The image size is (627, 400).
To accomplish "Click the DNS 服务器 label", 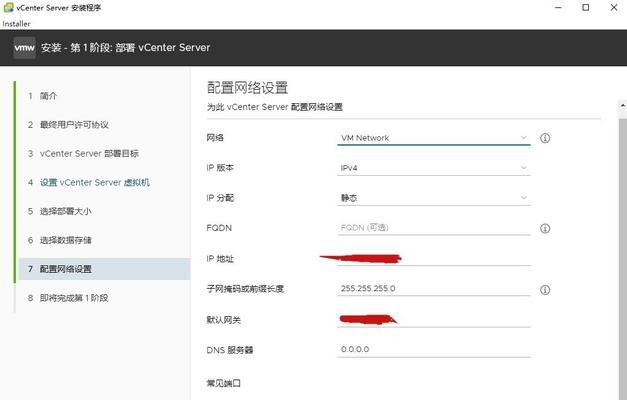I will coord(230,350).
